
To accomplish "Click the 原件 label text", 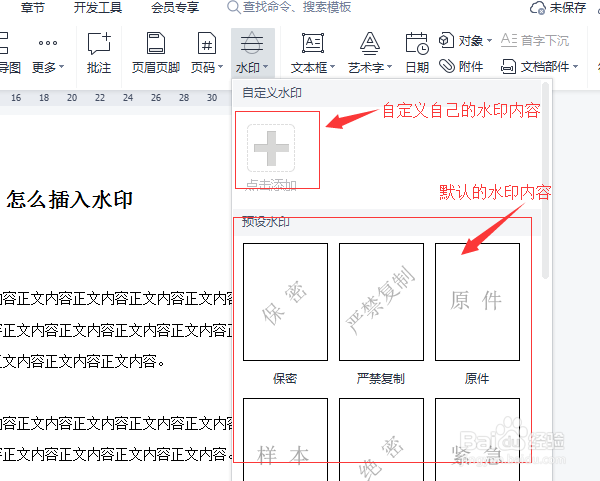I will click(477, 378).
